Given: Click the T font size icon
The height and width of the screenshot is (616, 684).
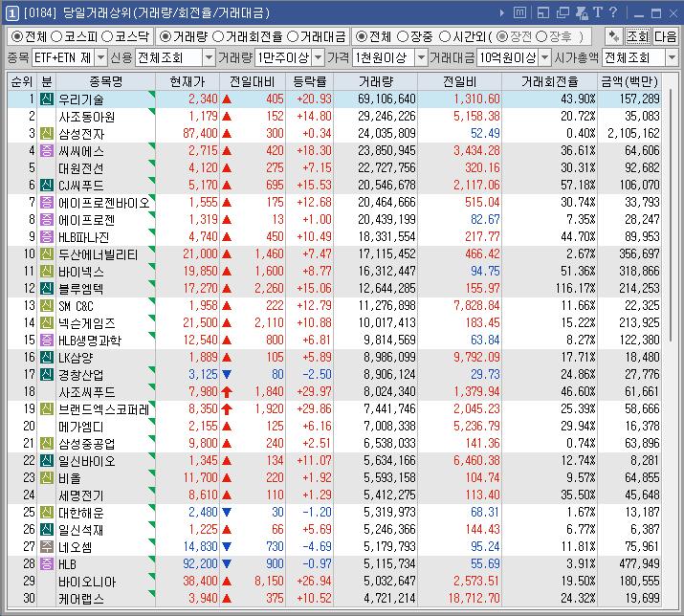Looking at the screenshot, I should 598,12.
